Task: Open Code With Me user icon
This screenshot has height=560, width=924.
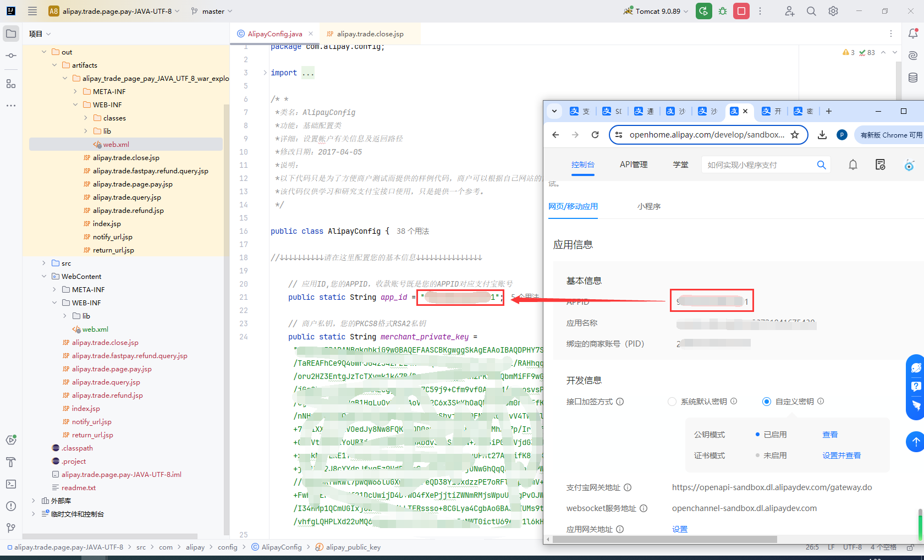Action: pyautogui.click(x=790, y=11)
